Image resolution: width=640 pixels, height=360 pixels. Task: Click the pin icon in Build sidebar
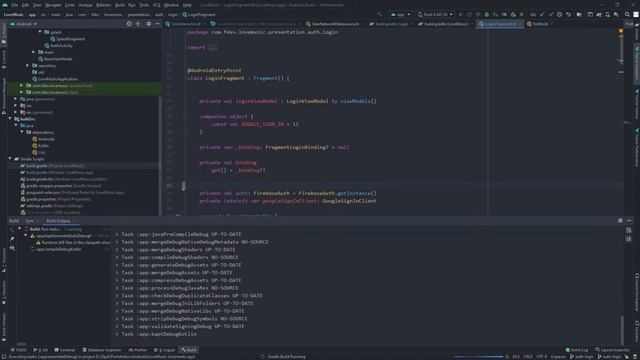pos(12,239)
